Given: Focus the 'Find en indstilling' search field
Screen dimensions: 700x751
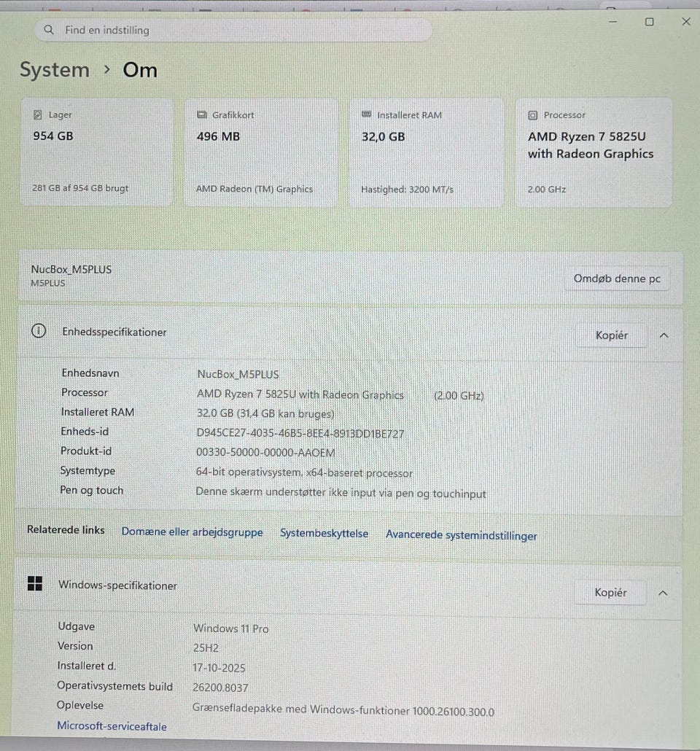Looking at the screenshot, I should (x=233, y=30).
